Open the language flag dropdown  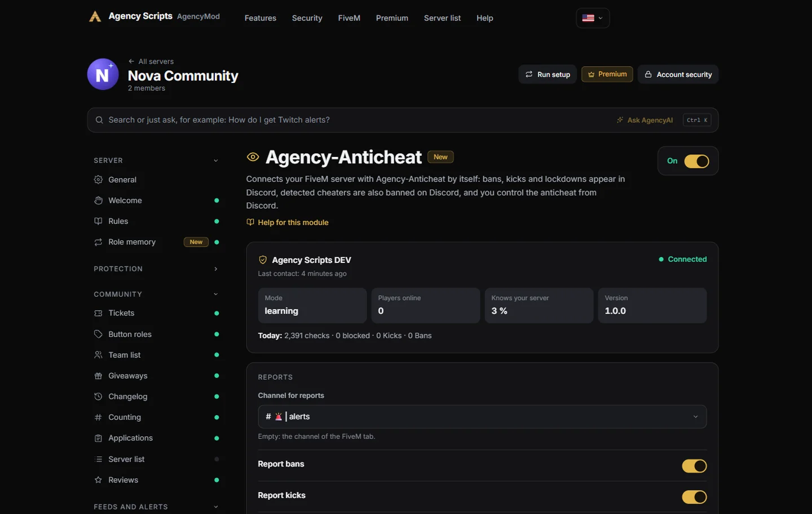593,18
